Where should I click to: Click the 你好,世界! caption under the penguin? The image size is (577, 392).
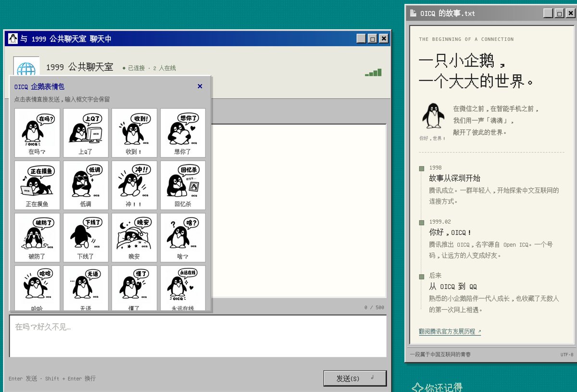(433, 139)
